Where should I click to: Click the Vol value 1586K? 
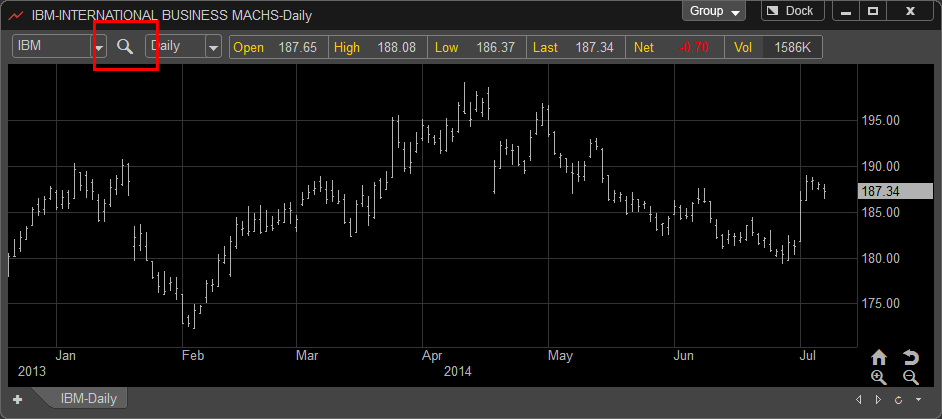tap(792, 47)
